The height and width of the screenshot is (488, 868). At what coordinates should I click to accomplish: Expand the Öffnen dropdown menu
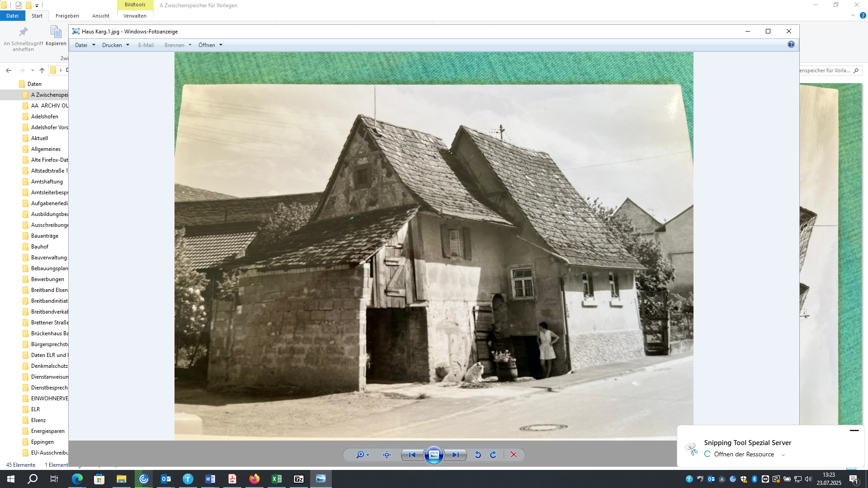click(210, 45)
